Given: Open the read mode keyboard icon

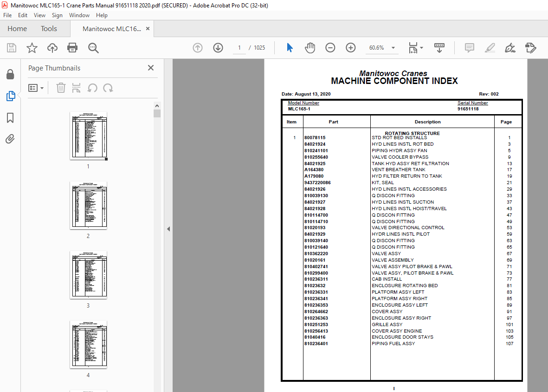Looking at the screenshot, I should point(439,47).
